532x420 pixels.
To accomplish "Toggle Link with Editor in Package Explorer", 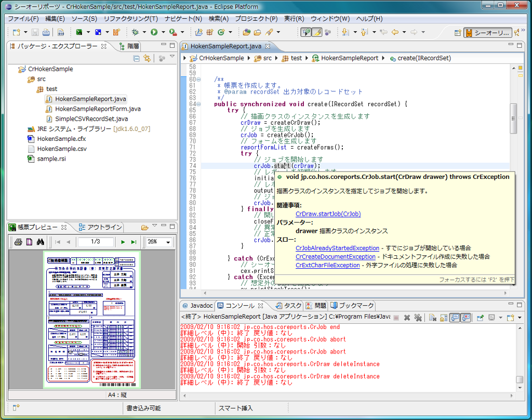I will 147,58.
